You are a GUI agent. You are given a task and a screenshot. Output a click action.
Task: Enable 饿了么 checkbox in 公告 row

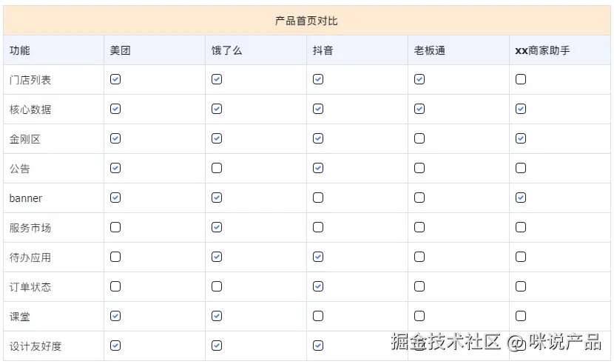[217, 168]
